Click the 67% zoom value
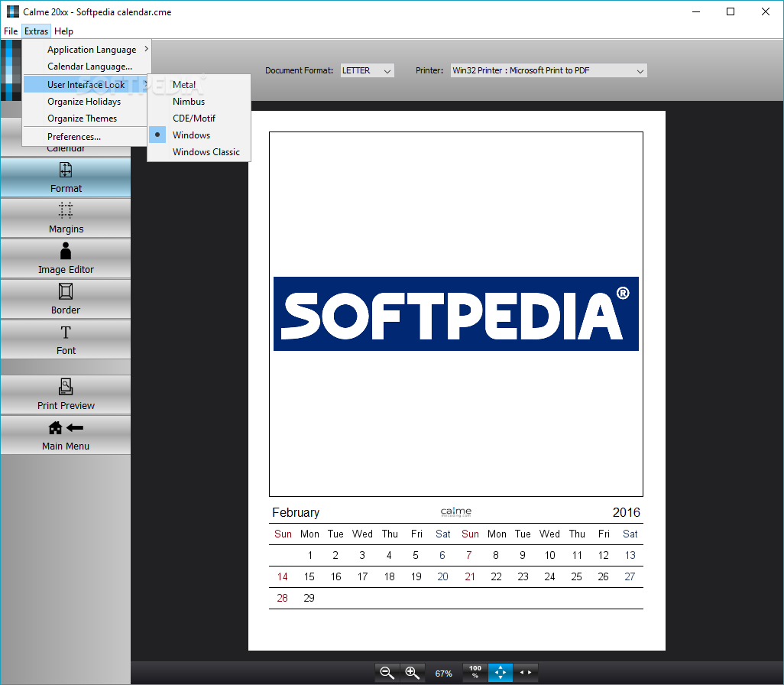 (443, 674)
